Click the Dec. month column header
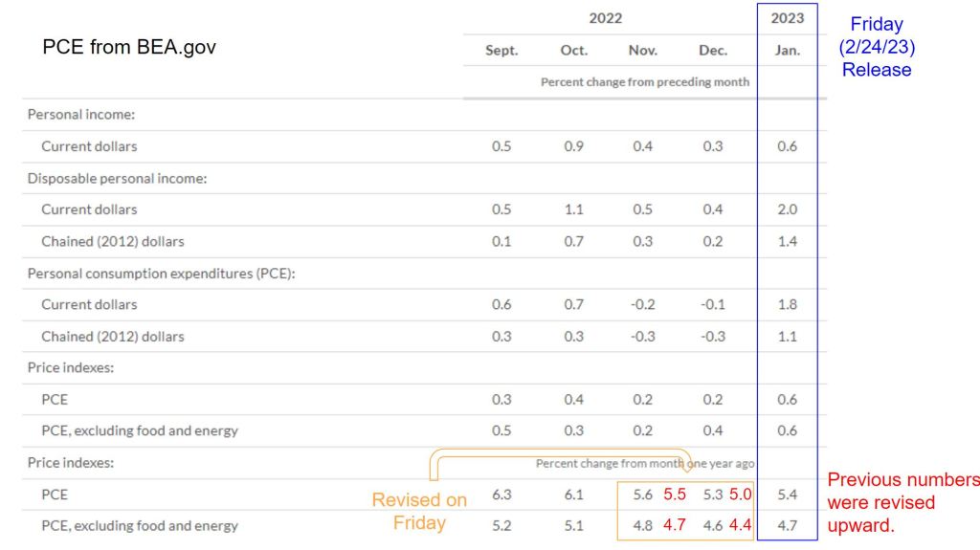The height and width of the screenshot is (550, 980). (x=713, y=51)
